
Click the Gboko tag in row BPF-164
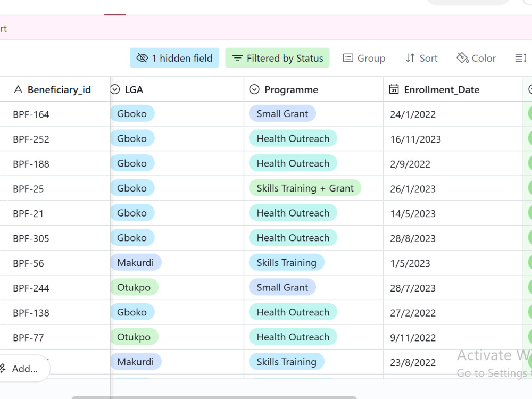click(132, 114)
